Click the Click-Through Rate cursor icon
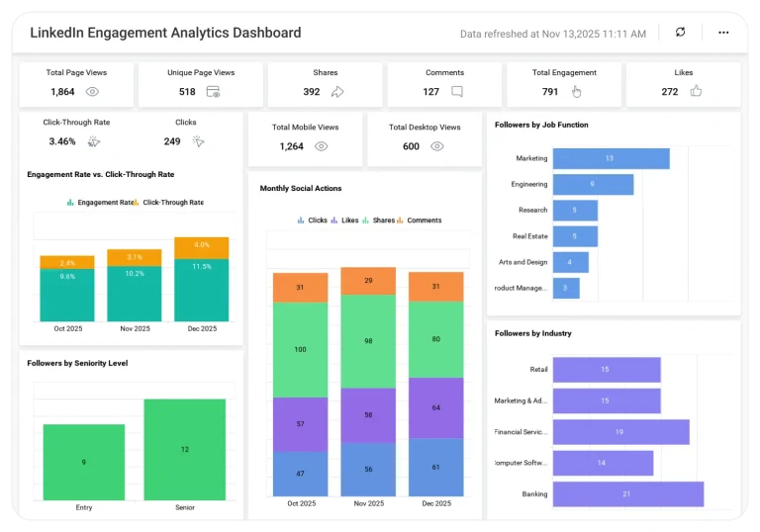Image resolution: width=760 pixels, height=532 pixels. coord(94,141)
